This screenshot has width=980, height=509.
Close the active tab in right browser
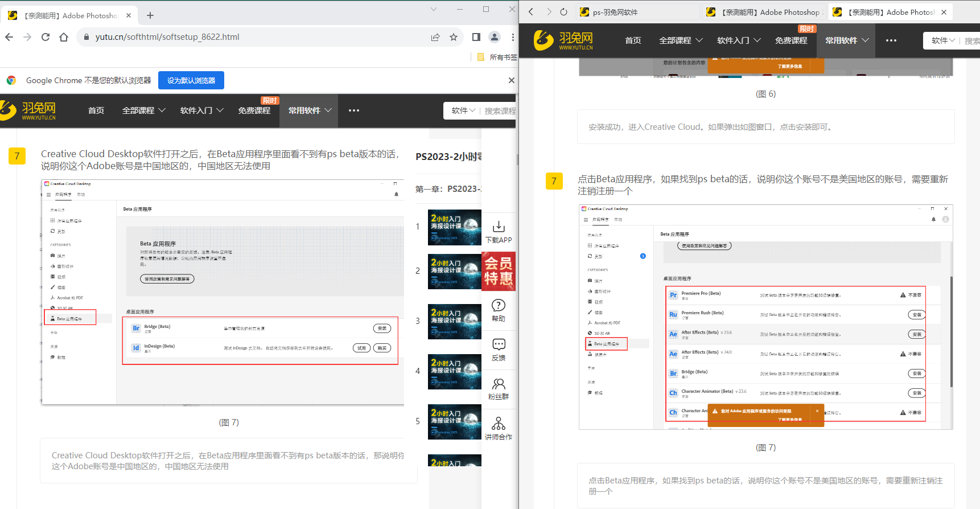tap(944, 12)
